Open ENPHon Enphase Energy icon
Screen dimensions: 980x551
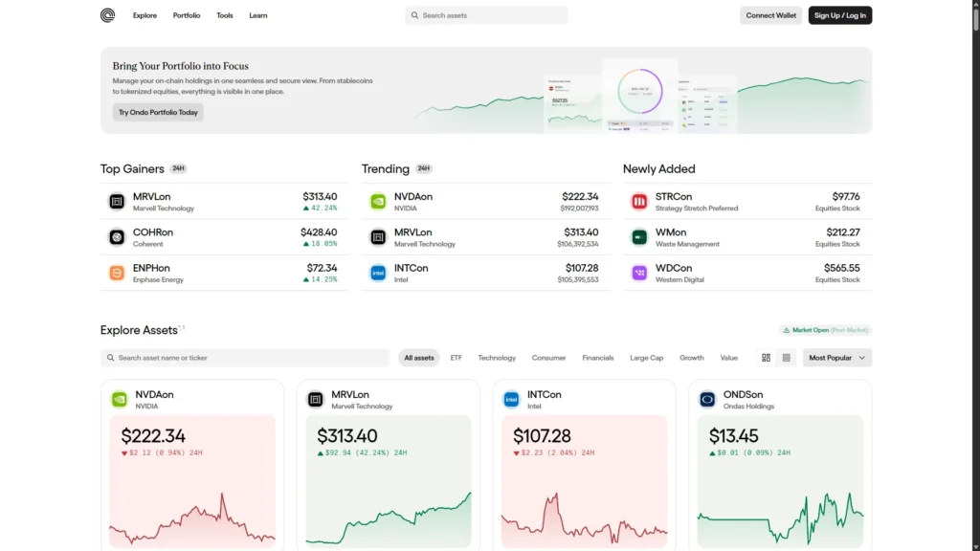117,273
